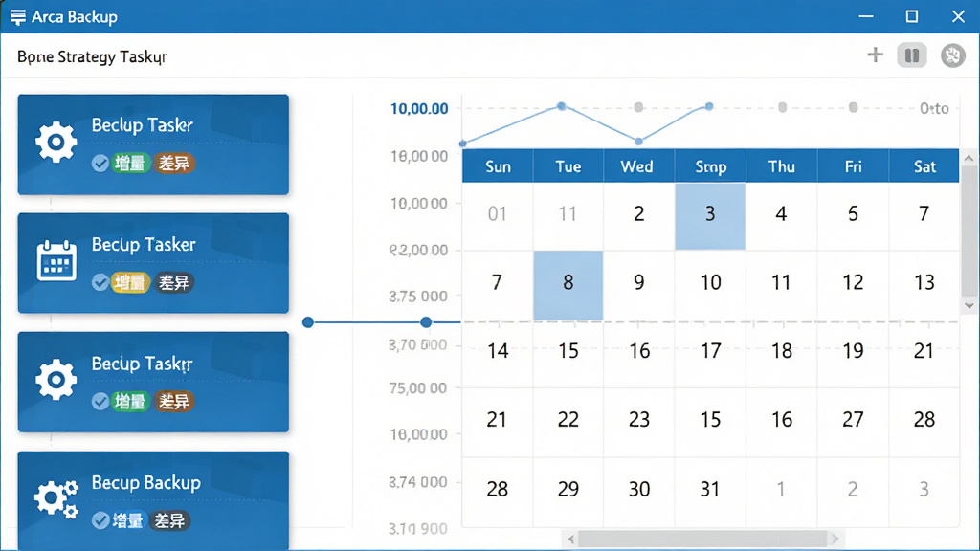Viewport: 980px width, 551px height.
Task: Click the Sat column header
Action: click(924, 166)
